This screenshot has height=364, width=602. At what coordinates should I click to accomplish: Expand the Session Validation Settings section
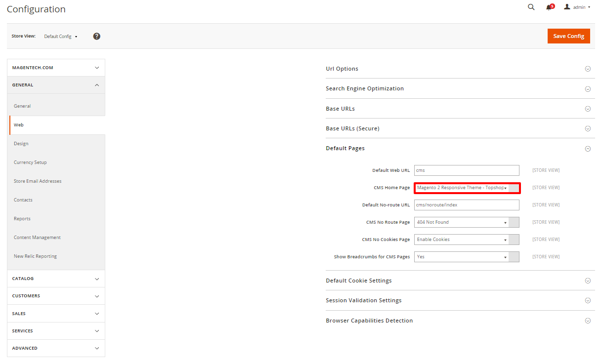[x=460, y=300]
